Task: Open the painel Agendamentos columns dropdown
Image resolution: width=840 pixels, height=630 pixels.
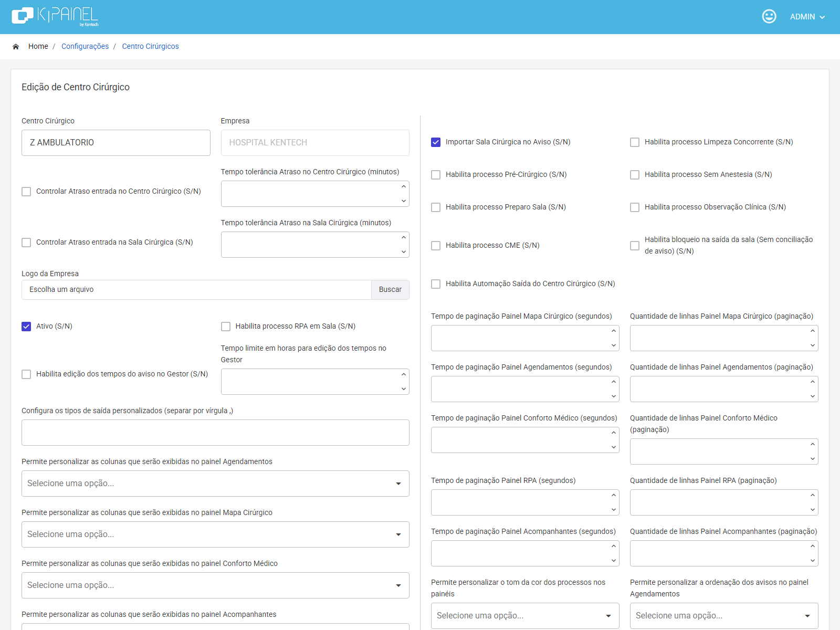Action: [215, 484]
